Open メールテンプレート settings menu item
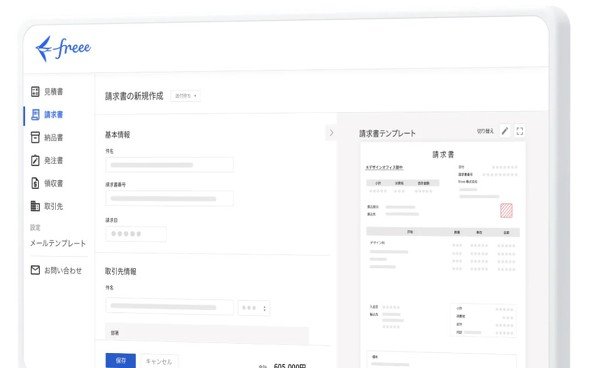 tap(58, 243)
